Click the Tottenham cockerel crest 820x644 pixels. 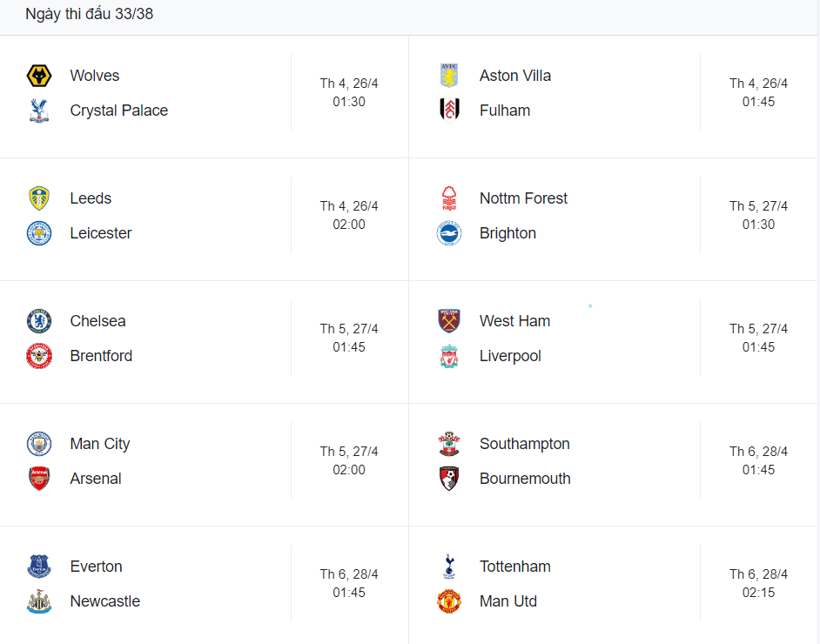click(449, 567)
